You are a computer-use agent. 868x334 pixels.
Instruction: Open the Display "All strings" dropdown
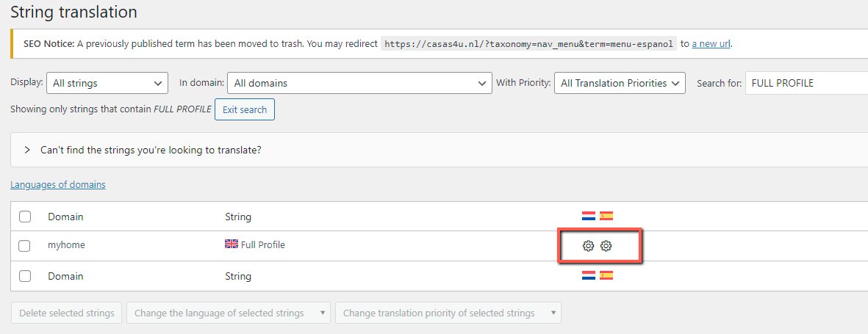point(107,83)
